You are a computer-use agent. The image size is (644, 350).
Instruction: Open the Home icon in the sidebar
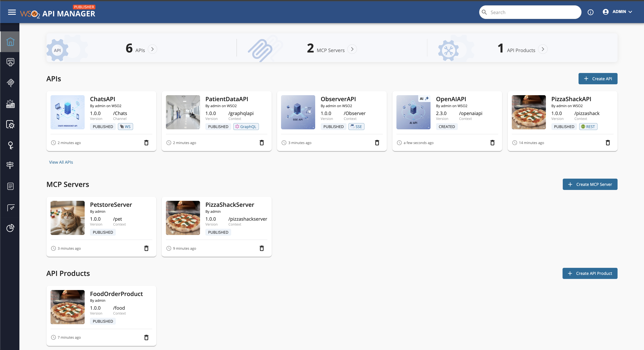(10, 42)
